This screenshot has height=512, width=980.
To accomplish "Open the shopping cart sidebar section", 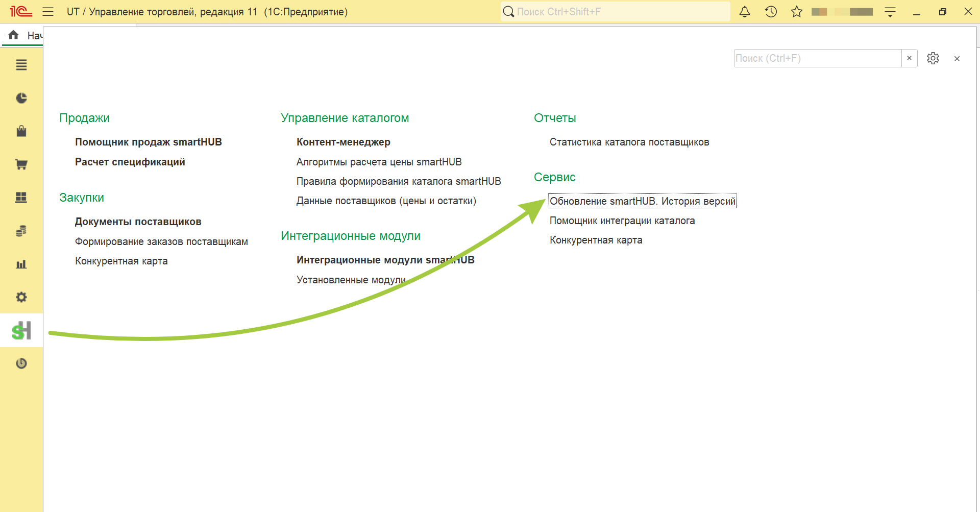I will click(21, 164).
